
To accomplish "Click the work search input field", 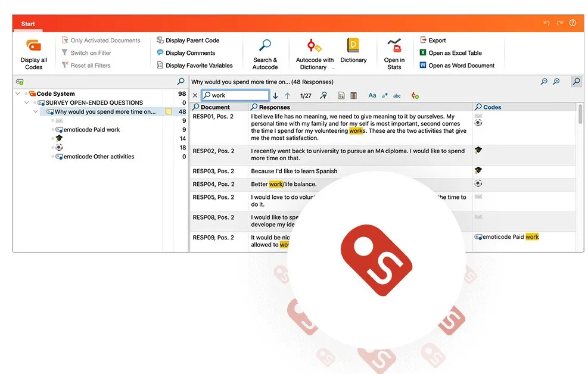I will coord(235,95).
